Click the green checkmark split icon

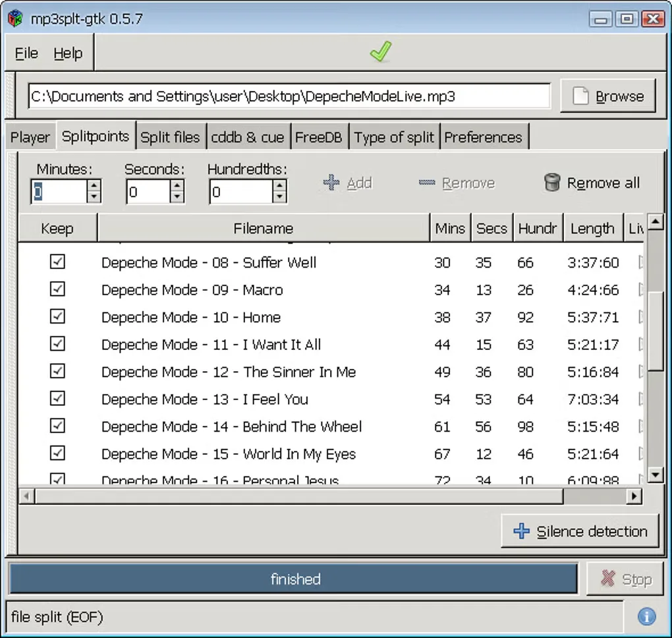[381, 51]
